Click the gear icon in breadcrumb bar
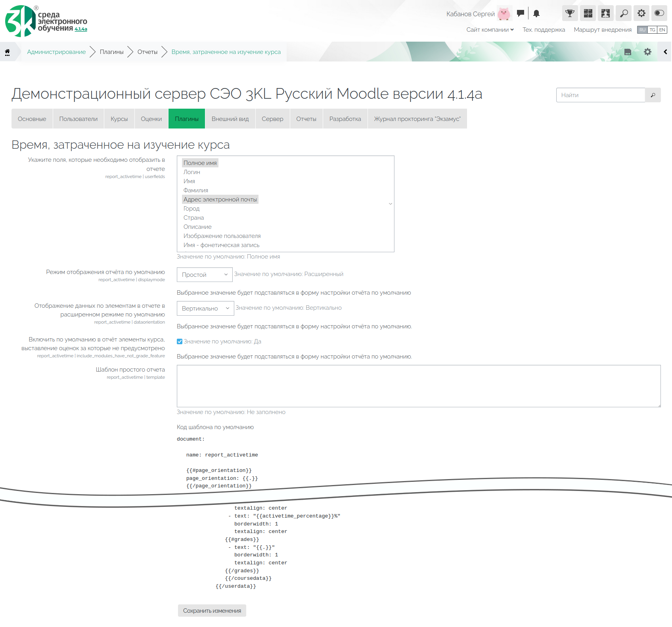 (647, 52)
